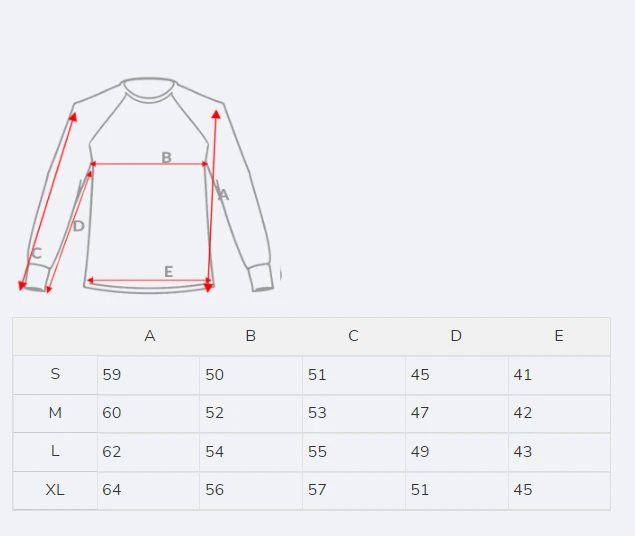The width and height of the screenshot is (635, 536).
Task: Click the value 52 in the M row
Action: pos(214,413)
